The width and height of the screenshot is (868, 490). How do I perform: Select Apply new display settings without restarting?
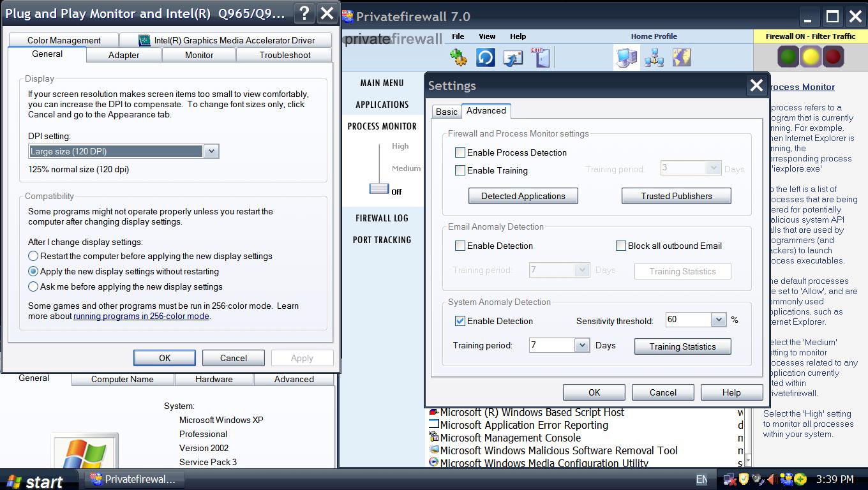tap(33, 271)
